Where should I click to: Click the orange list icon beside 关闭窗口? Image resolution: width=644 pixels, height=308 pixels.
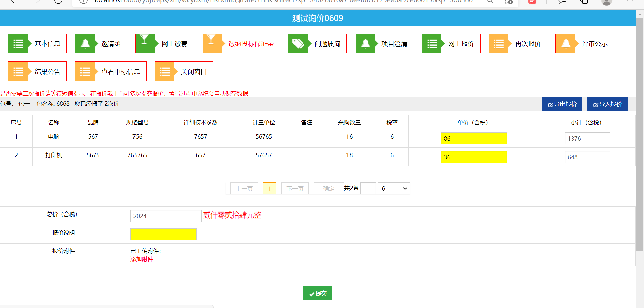[x=165, y=72]
